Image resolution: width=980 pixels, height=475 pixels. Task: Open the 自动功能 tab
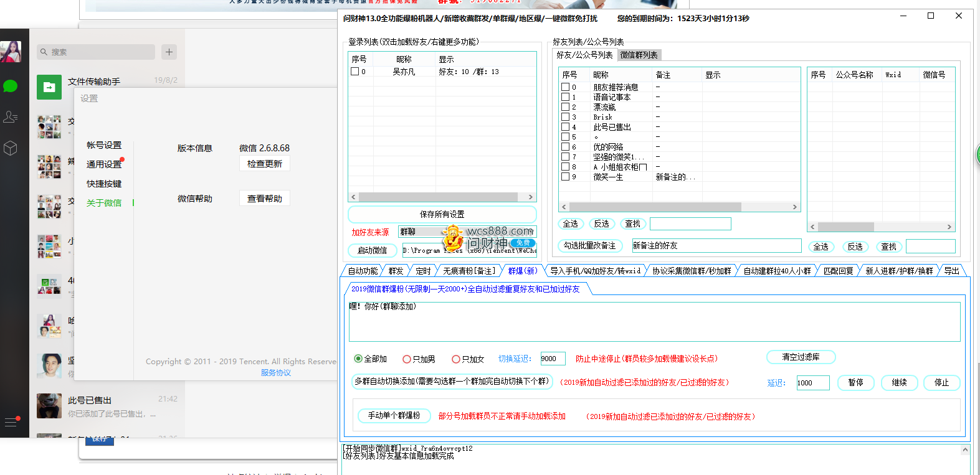tap(363, 271)
